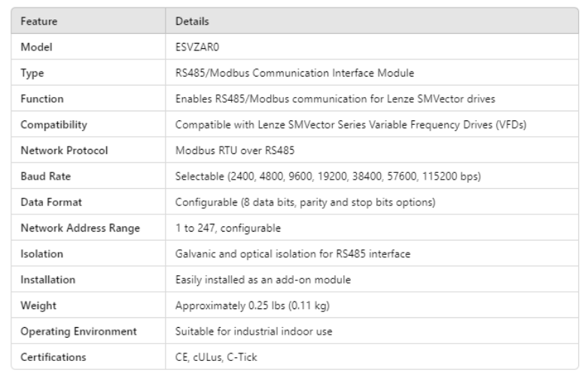Click the Network Address Range label
The image size is (588, 376).
pos(81,228)
